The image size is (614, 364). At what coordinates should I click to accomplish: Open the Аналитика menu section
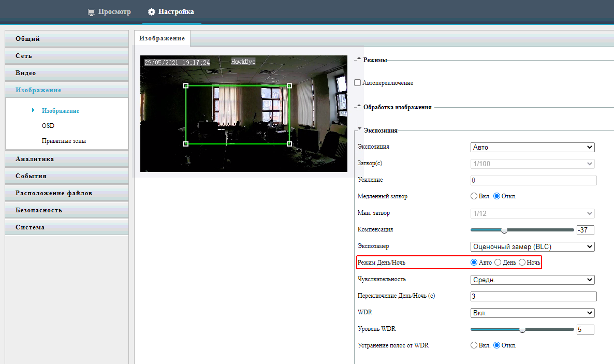(x=67, y=159)
